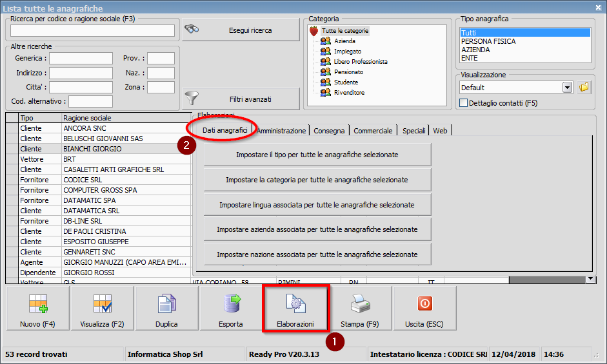Click the Uscita (ESC) power icon

424,303
